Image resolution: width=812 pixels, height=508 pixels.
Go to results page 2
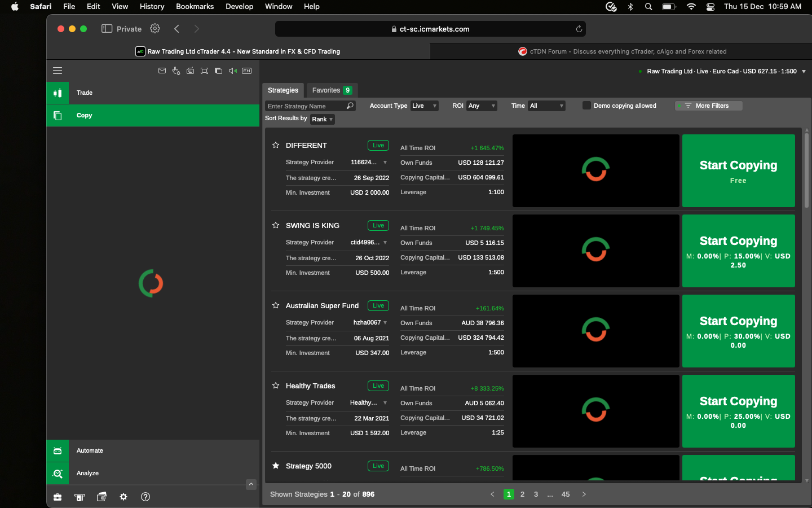pyautogui.click(x=522, y=494)
